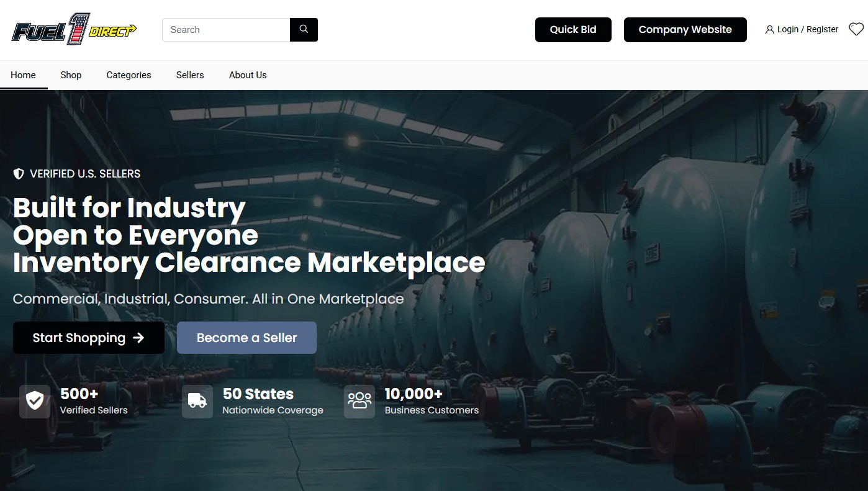Click the user account icon beside Login
The width and height of the screenshot is (868, 491).
[x=769, y=29]
